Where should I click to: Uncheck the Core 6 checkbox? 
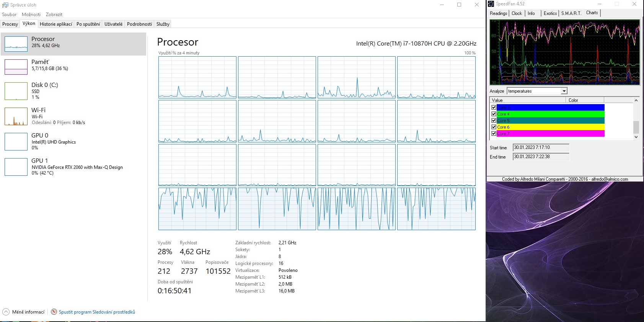494,127
